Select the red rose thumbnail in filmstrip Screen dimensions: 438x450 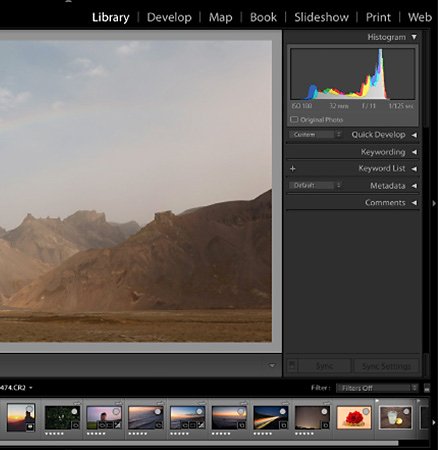[354, 417]
